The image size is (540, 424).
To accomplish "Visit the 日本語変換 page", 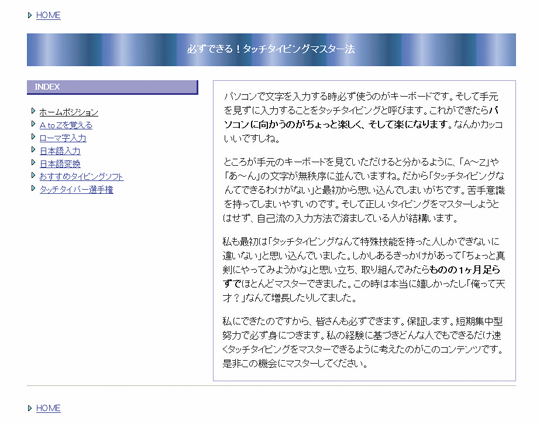I will 60,164.
